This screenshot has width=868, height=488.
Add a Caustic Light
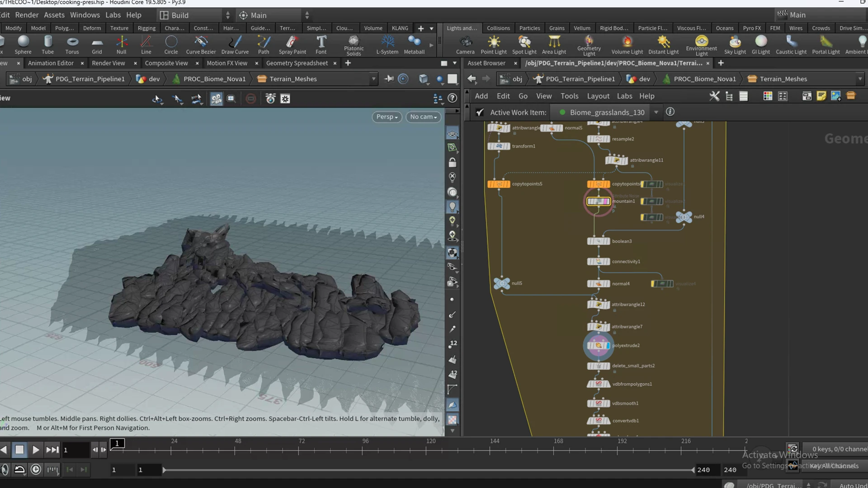click(x=791, y=45)
